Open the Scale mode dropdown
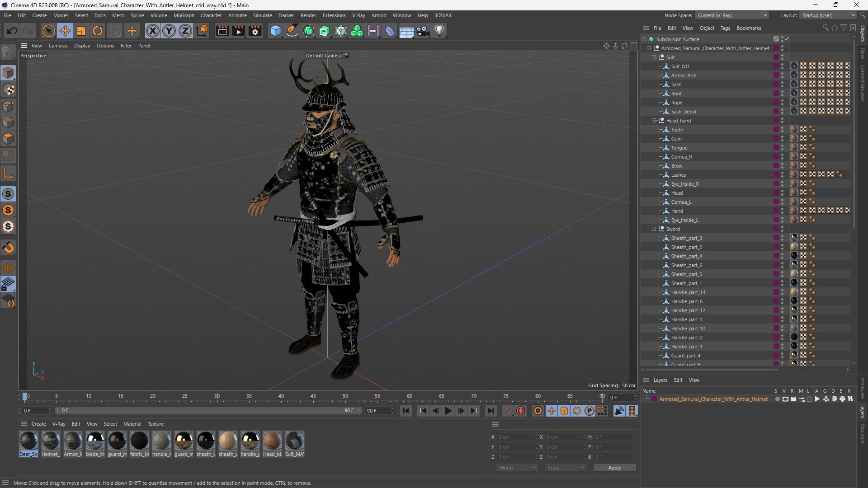 pos(565,468)
